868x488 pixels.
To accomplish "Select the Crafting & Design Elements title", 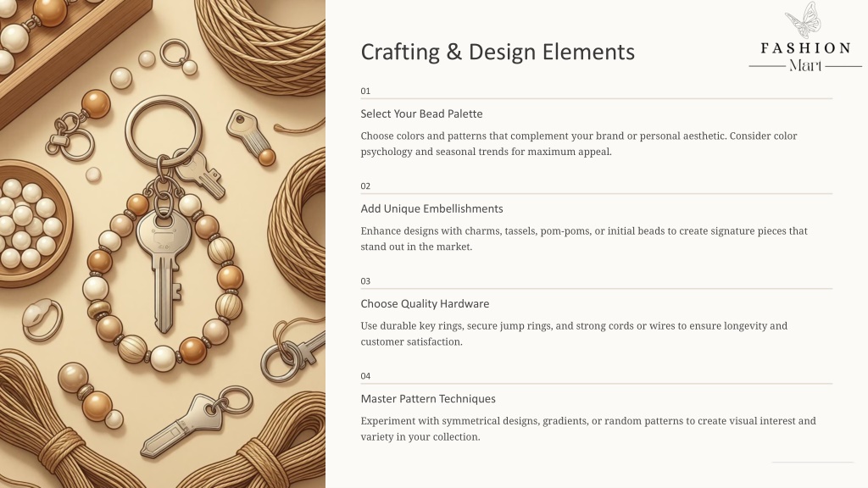I will coord(498,52).
